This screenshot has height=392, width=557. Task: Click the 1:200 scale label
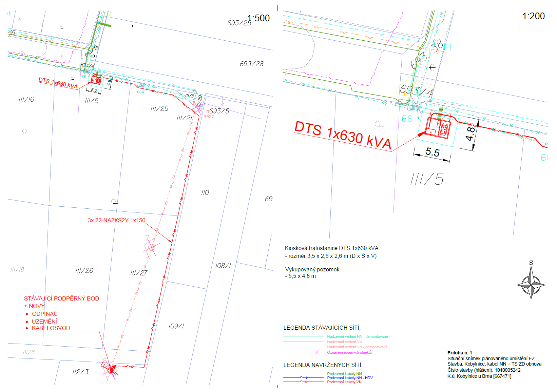pyautogui.click(x=533, y=16)
